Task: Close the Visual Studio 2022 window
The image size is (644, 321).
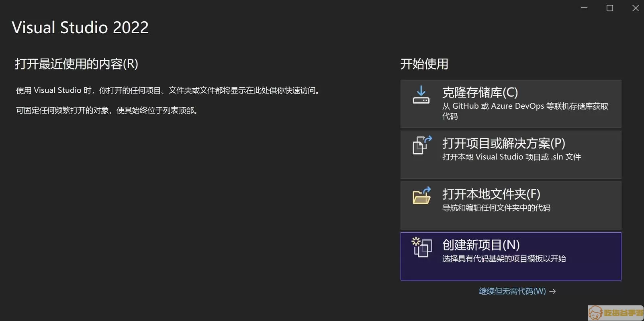Action: click(635, 8)
